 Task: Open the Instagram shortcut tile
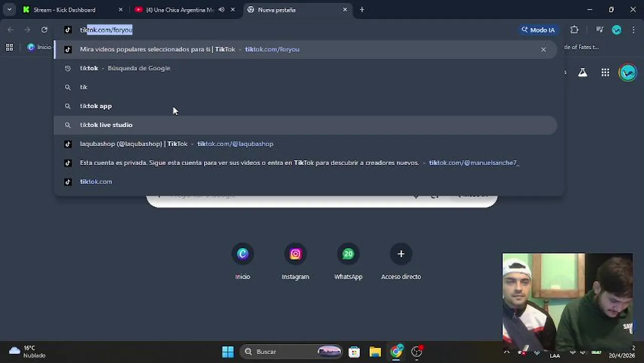(295, 262)
